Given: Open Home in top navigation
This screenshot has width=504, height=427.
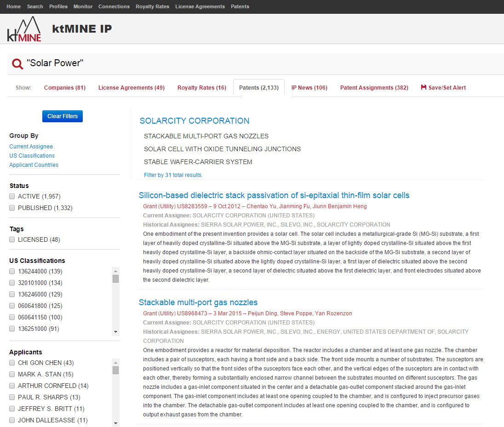Looking at the screenshot, I should 13,6.
